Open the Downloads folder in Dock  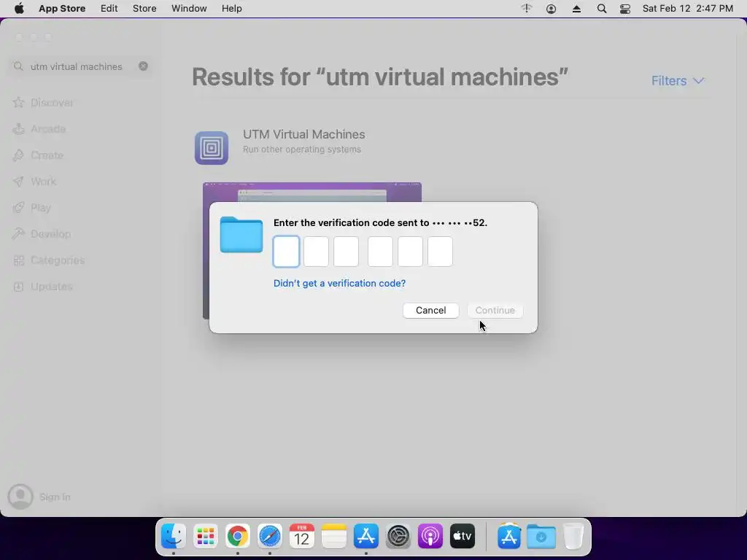tap(541, 537)
